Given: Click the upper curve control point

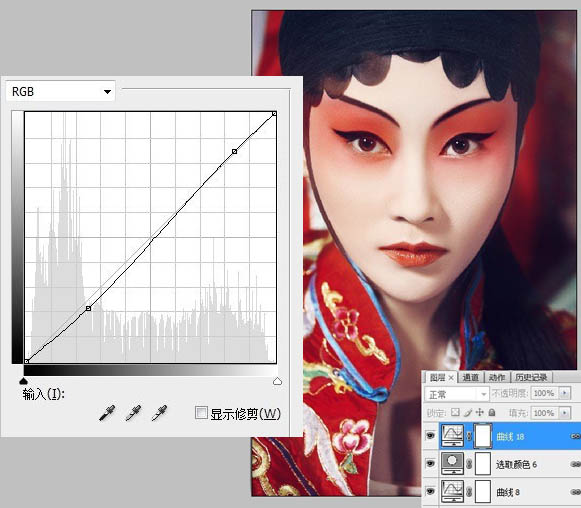Looking at the screenshot, I should [x=235, y=151].
